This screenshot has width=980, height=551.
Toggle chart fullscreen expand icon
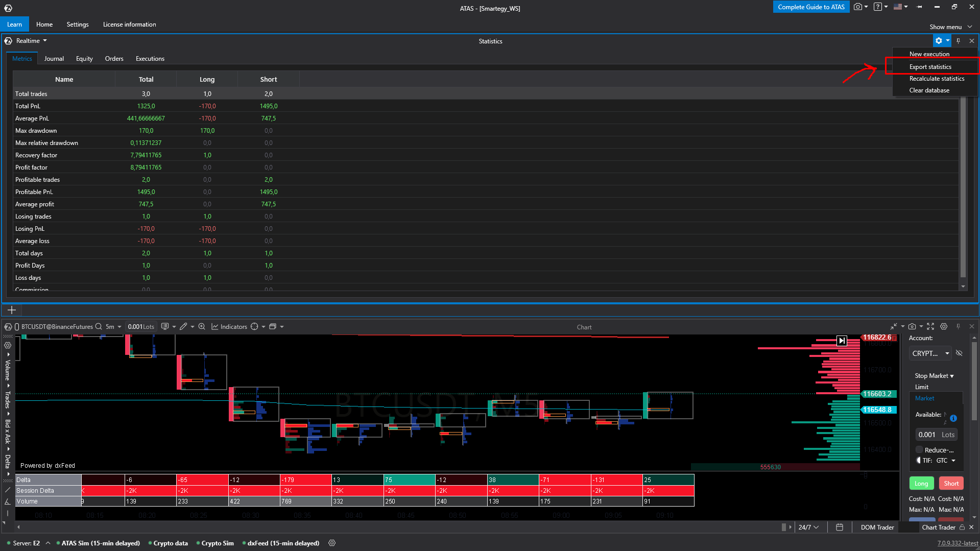point(930,327)
